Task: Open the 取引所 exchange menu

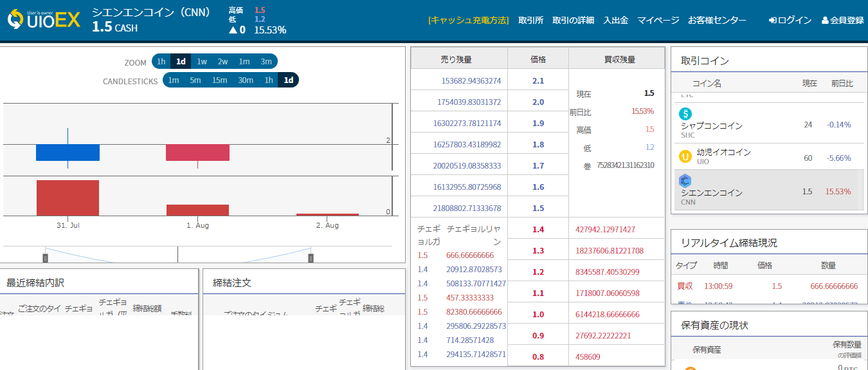Action: (x=530, y=20)
